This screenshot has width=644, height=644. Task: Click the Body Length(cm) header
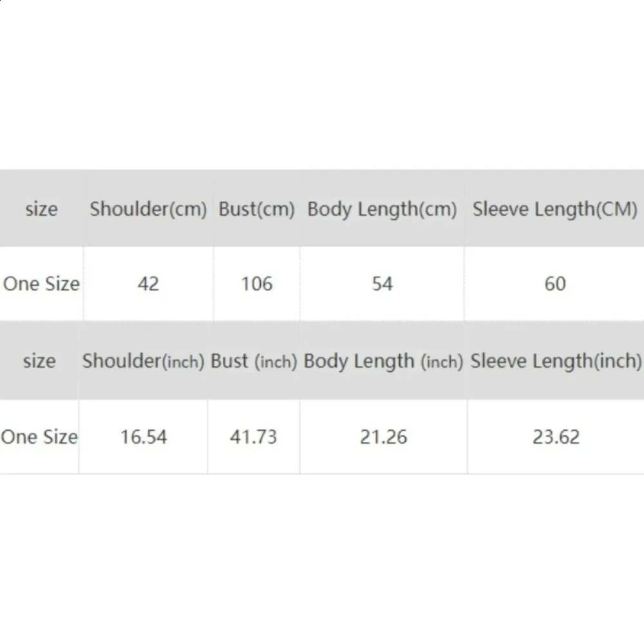pyautogui.click(x=382, y=209)
